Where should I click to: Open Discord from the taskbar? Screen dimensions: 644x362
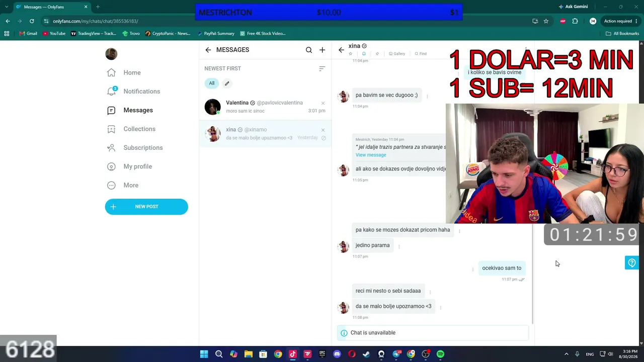(x=337, y=354)
